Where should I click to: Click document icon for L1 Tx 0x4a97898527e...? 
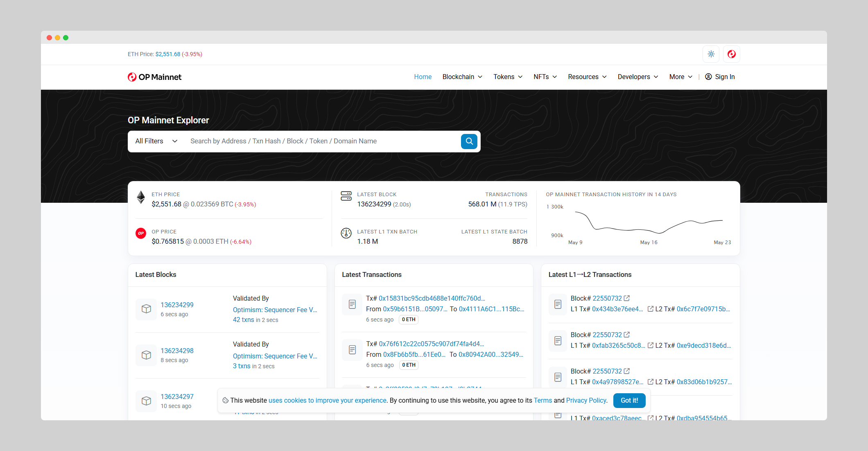tap(558, 377)
